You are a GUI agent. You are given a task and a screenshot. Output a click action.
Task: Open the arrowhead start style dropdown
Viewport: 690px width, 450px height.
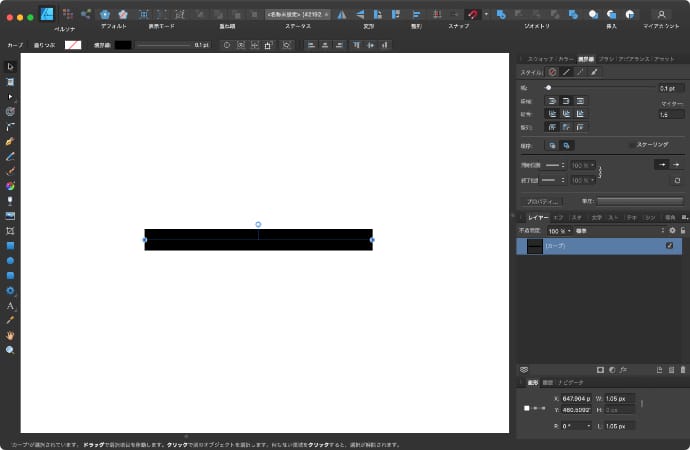555,164
